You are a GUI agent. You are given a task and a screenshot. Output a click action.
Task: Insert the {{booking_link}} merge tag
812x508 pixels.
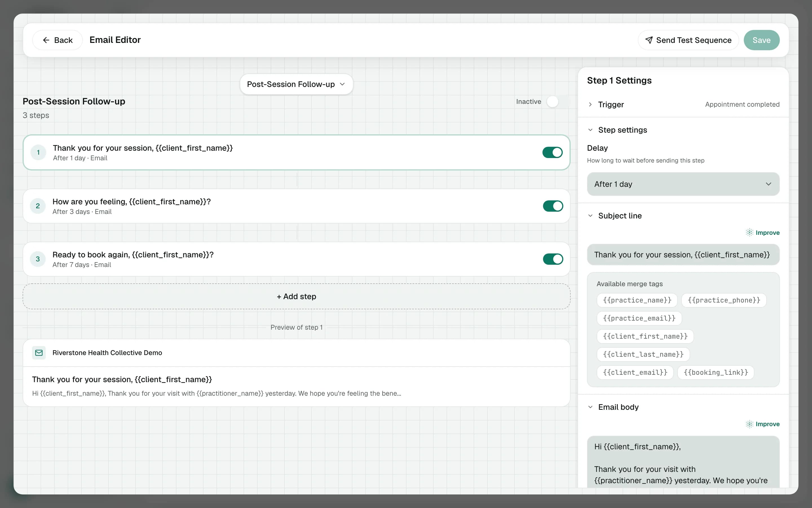coord(716,373)
